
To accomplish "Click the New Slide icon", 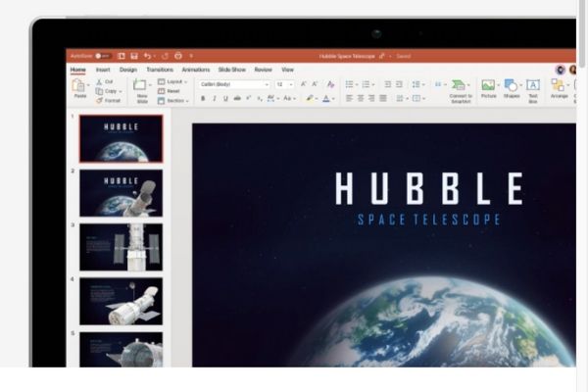I will point(139,85).
